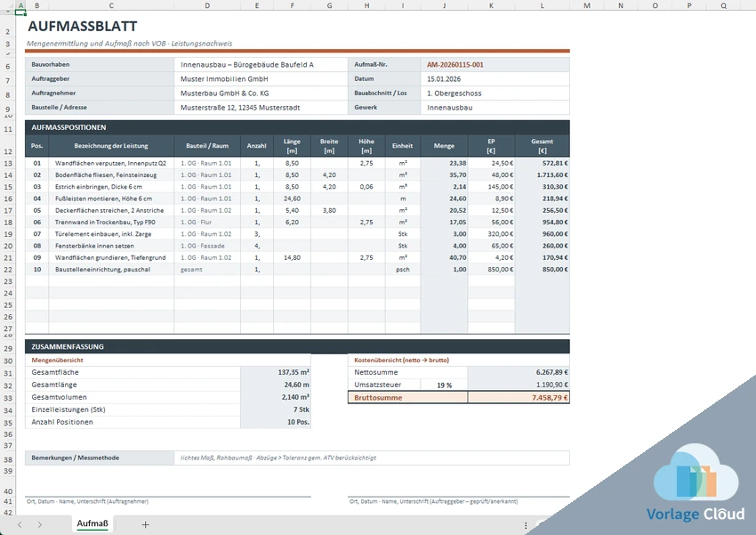The width and height of the screenshot is (756, 535).
Task: Select length cell 24,60 in row 04
Action: click(293, 199)
